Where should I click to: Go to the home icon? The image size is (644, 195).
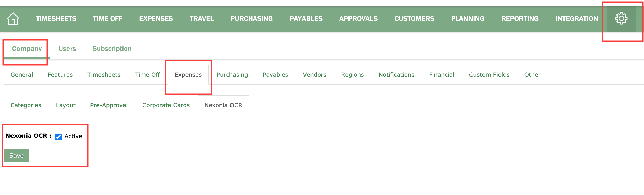[x=13, y=19]
